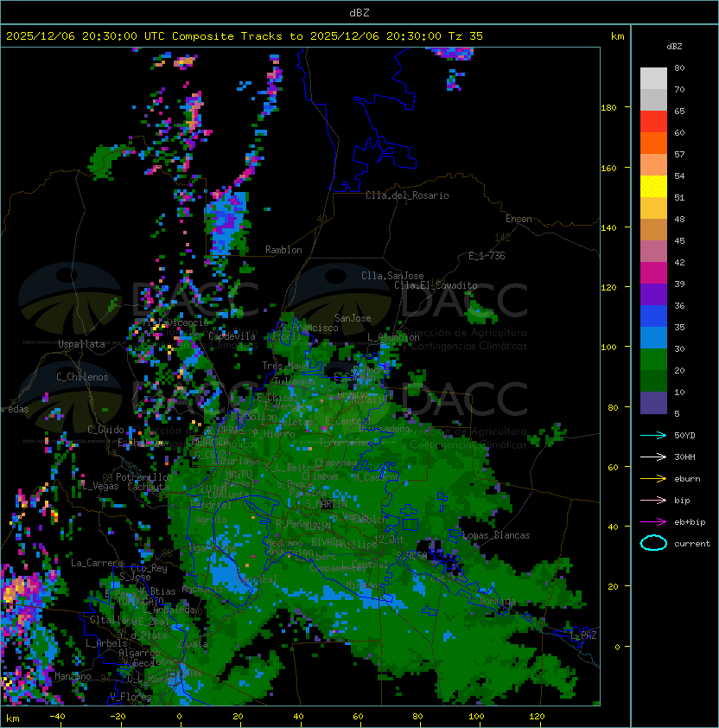Viewport: 719px width, 728px height.
Task: Pick the slate swatch between 10 and 5
Action: (x=653, y=403)
